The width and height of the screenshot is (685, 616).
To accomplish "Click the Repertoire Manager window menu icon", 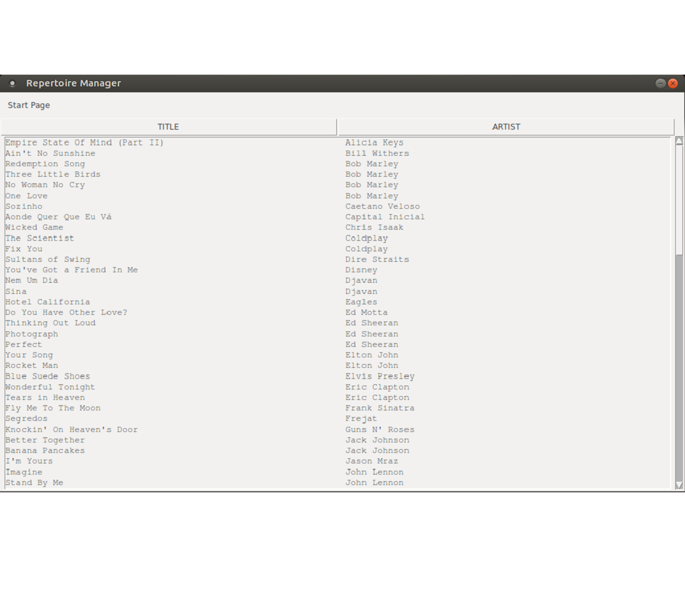I will point(12,83).
